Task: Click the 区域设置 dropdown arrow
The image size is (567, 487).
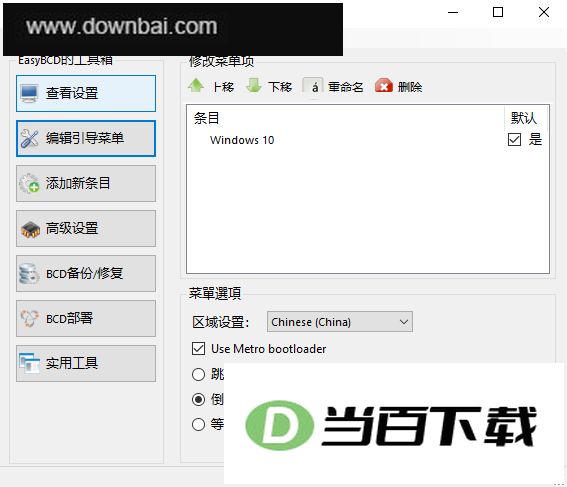Action: [404, 322]
